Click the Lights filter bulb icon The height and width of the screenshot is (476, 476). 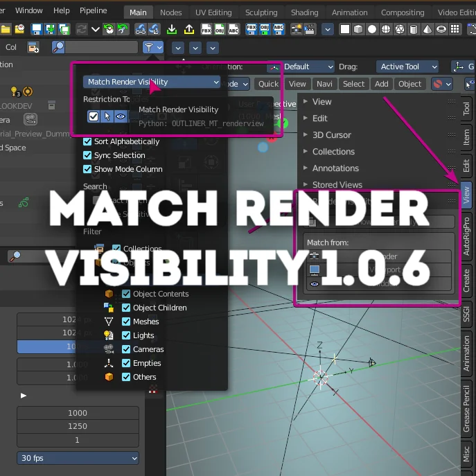tap(109, 335)
